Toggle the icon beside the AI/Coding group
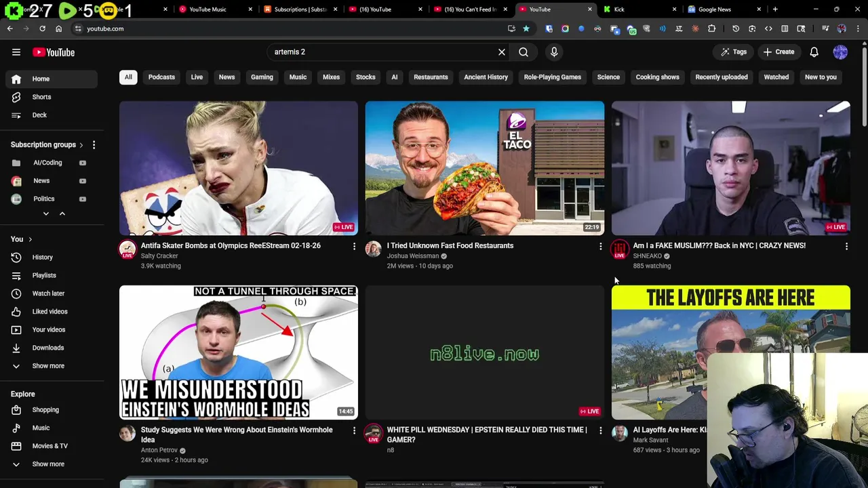868x488 pixels. click(x=83, y=163)
